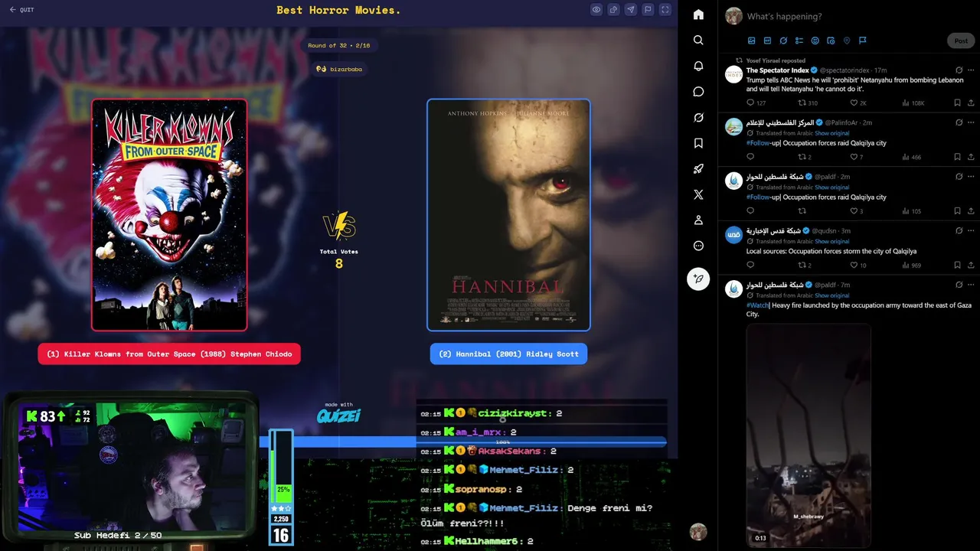Open Profile person icon in X sidebar
Image resolution: width=980 pixels, height=551 pixels.
(698, 220)
